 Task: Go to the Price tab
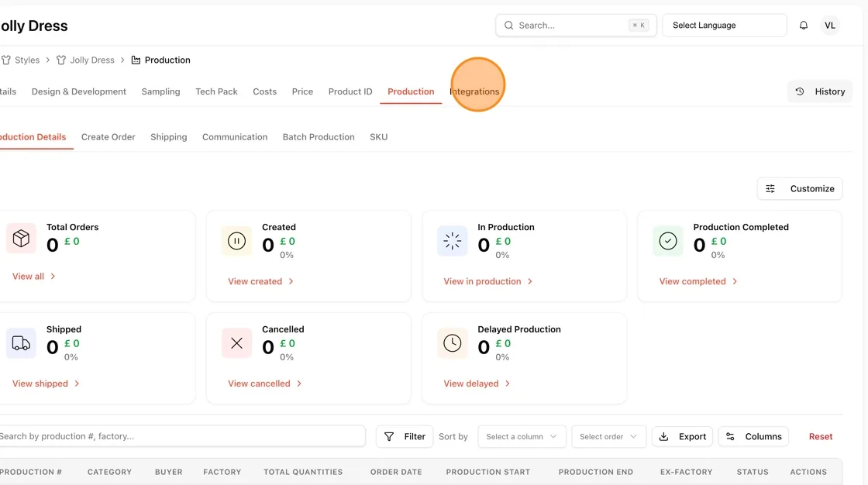point(302,91)
